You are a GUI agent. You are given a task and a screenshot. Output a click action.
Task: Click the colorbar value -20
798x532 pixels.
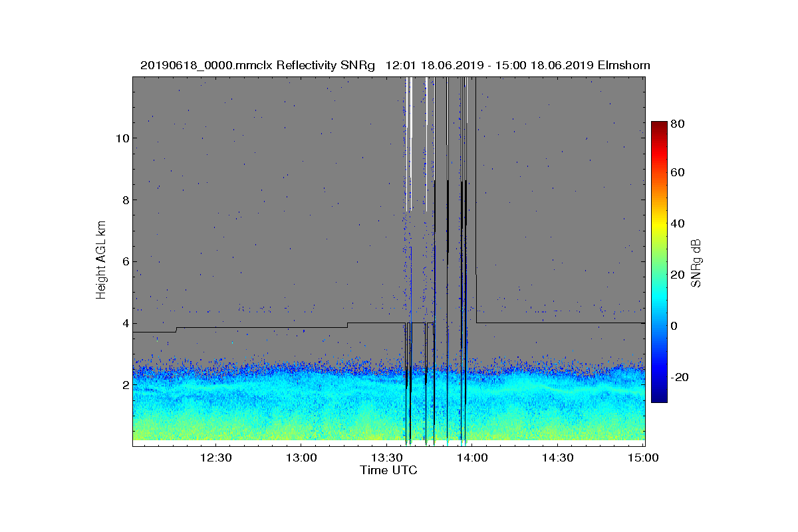pos(680,377)
